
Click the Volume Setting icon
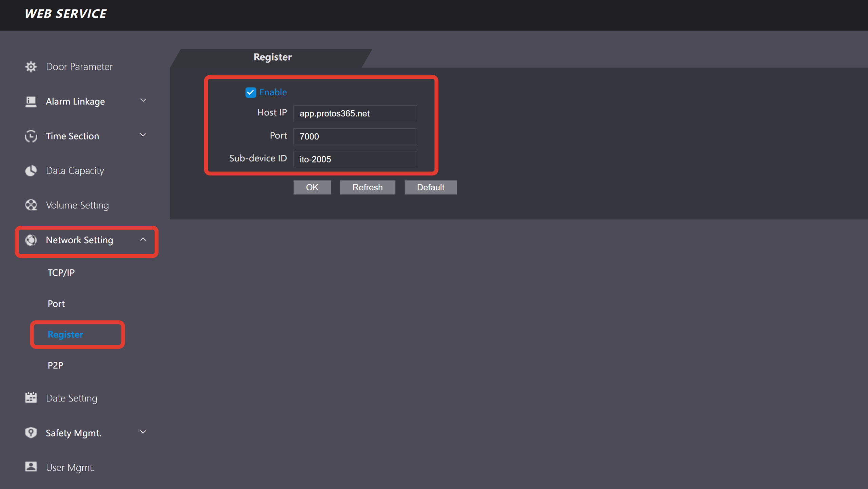tap(31, 205)
